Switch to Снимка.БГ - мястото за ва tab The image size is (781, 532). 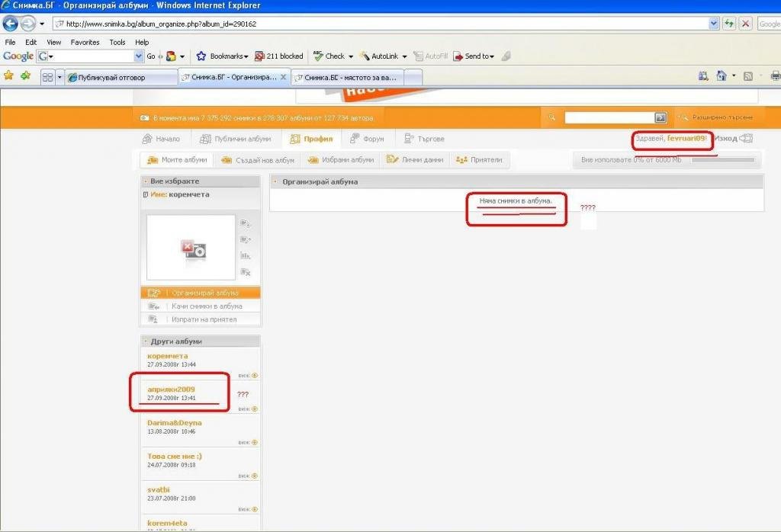click(347, 77)
